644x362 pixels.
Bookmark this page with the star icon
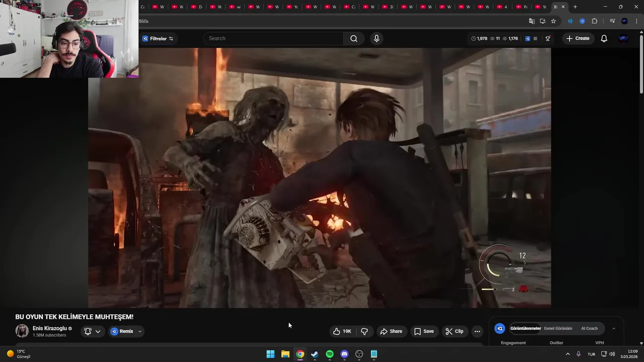point(553,21)
